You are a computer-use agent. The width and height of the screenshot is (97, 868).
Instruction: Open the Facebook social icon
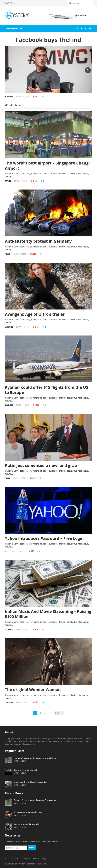(78, 29)
